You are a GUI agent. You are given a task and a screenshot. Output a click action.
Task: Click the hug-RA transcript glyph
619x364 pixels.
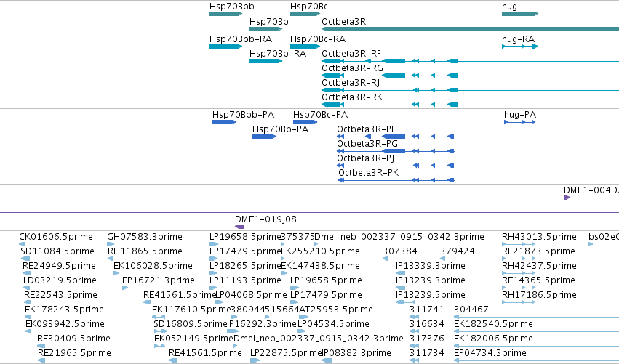(520, 46)
